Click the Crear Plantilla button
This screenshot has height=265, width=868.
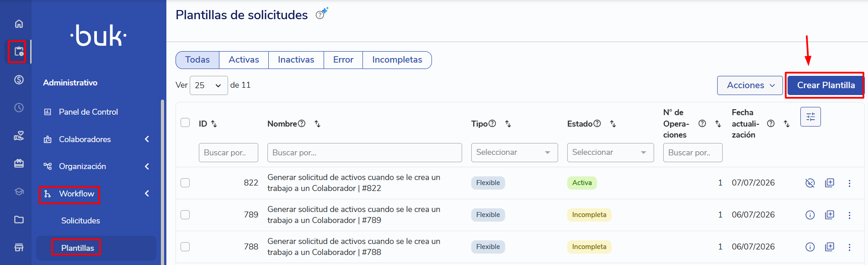point(825,85)
